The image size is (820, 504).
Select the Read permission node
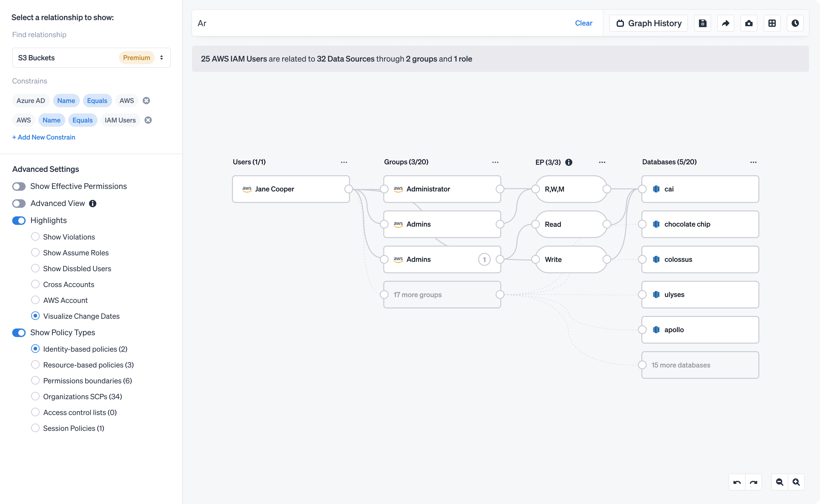pyautogui.click(x=571, y=224)
